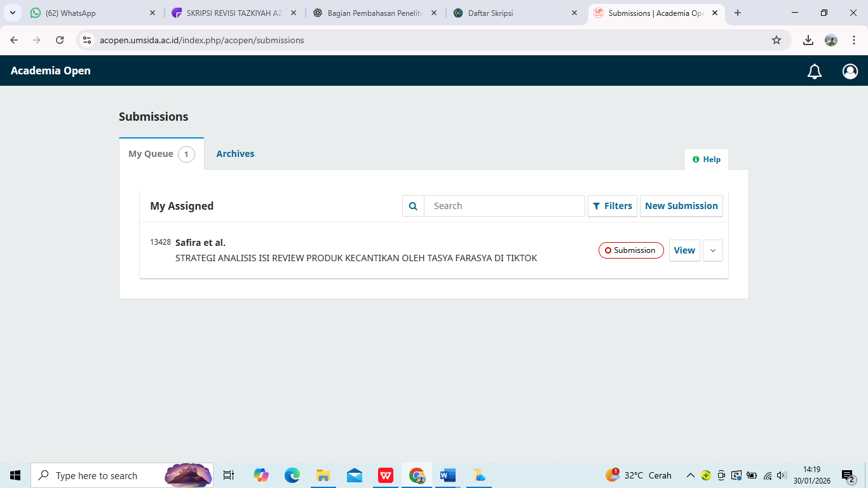
Task: Open the notifications bell icon
Action: tap(814, 71)
